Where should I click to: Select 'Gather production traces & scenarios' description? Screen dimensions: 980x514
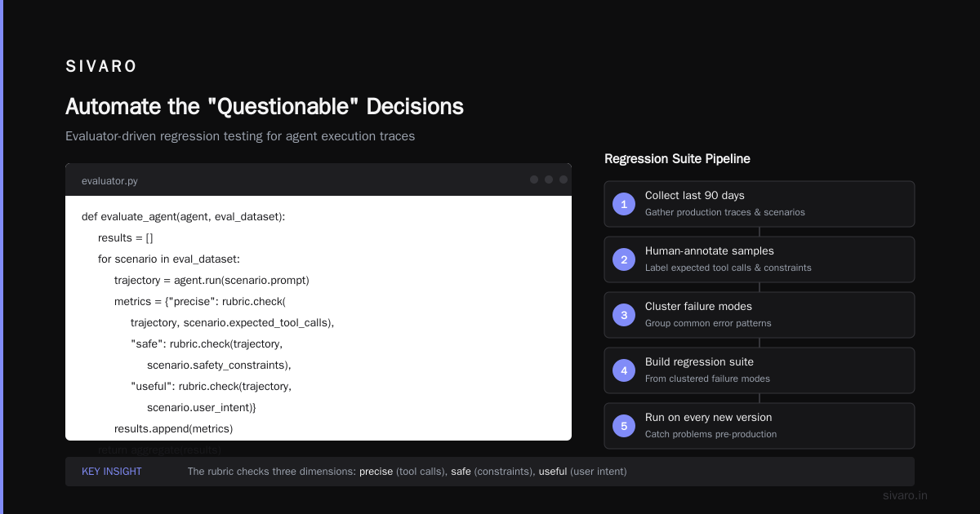coord(725,212)
